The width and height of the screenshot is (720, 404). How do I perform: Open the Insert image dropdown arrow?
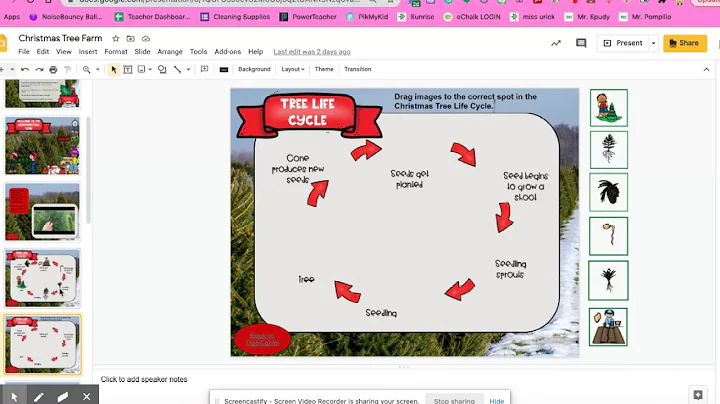click(150, 69)
